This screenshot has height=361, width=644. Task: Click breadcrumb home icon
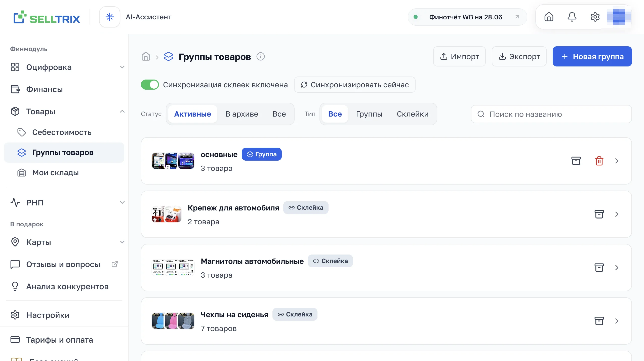[x=146, y=56]
